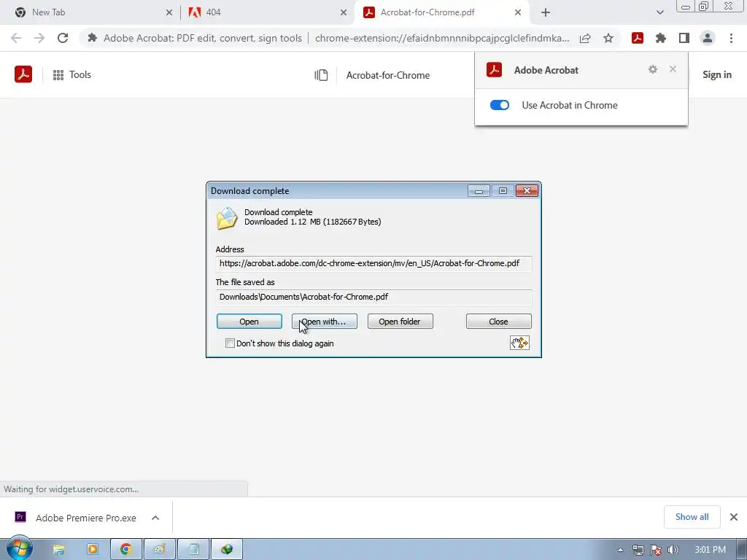Close the downloads bar

[734, 517]
